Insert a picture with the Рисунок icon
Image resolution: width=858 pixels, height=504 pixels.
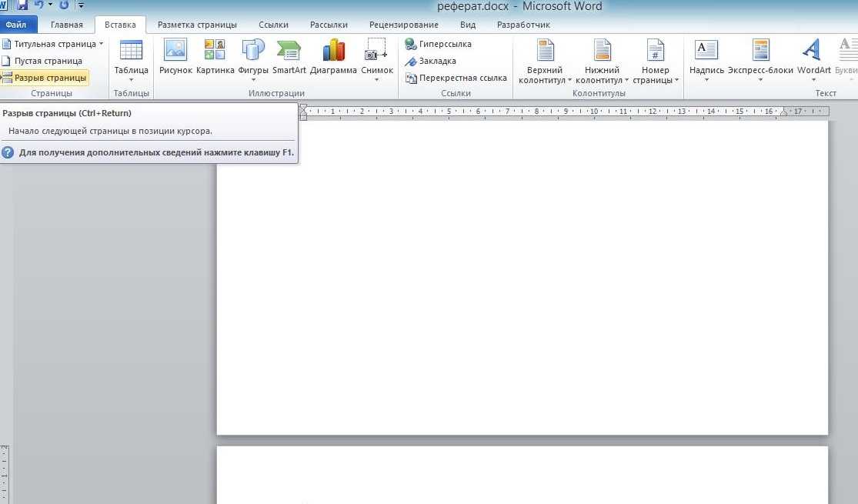[x=175, y=57]
